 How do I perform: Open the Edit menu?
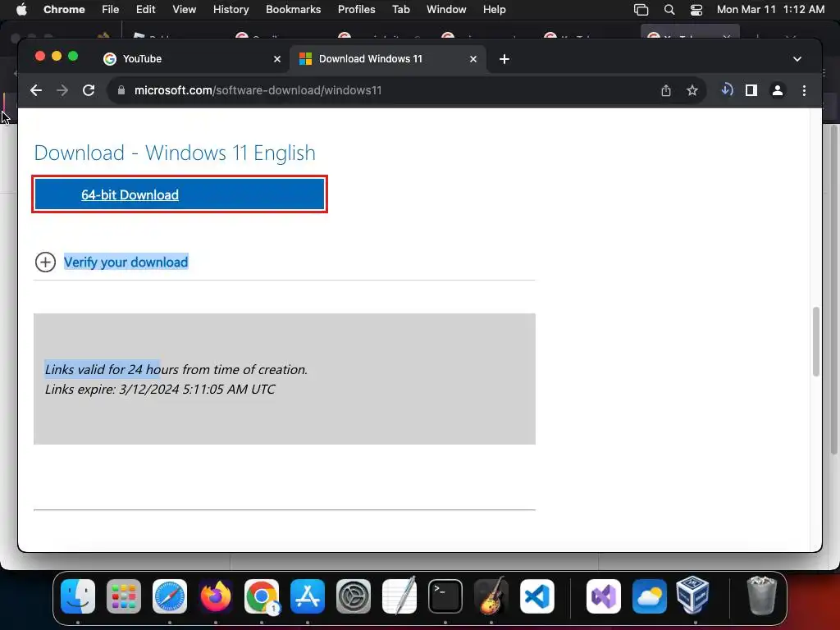coord(145,9)
